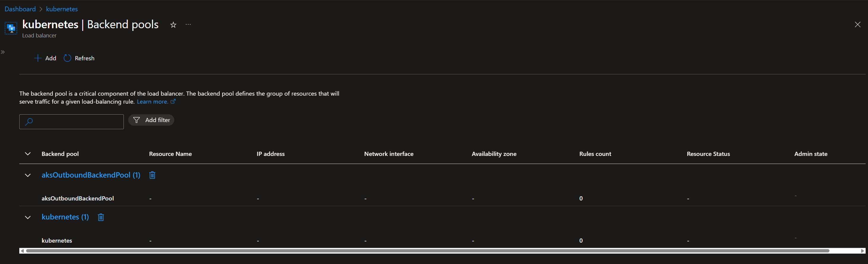This screenshot has height=264, width=868.
Task: Delete the kubernetes backend pool via trash icon
Action: 101,217
